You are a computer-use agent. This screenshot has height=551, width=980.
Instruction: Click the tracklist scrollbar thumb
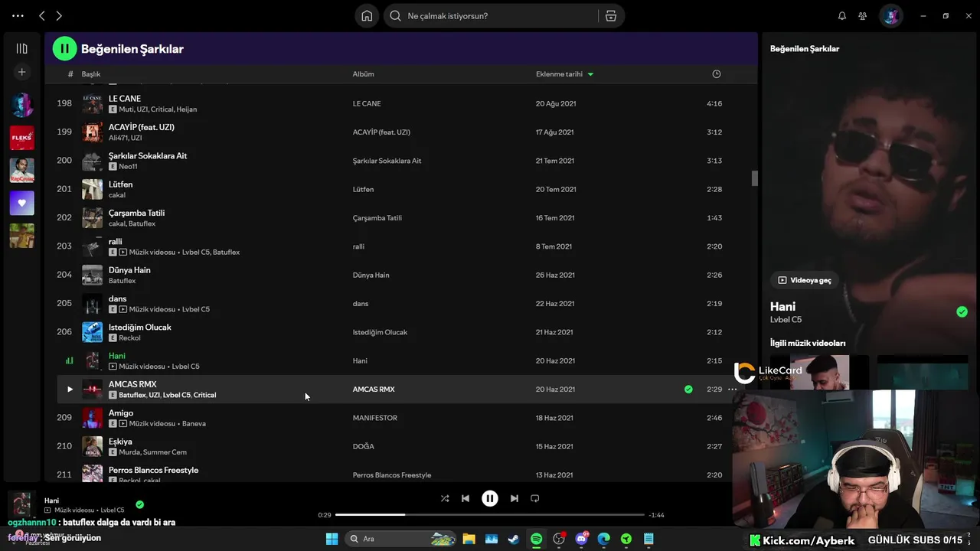coord(754,178)
